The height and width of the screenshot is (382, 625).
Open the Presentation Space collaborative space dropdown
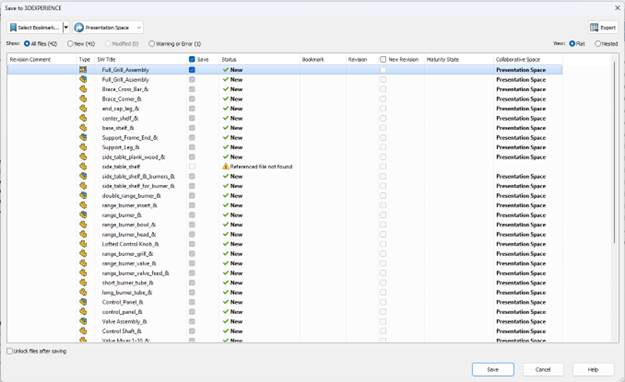pos(108,28)
